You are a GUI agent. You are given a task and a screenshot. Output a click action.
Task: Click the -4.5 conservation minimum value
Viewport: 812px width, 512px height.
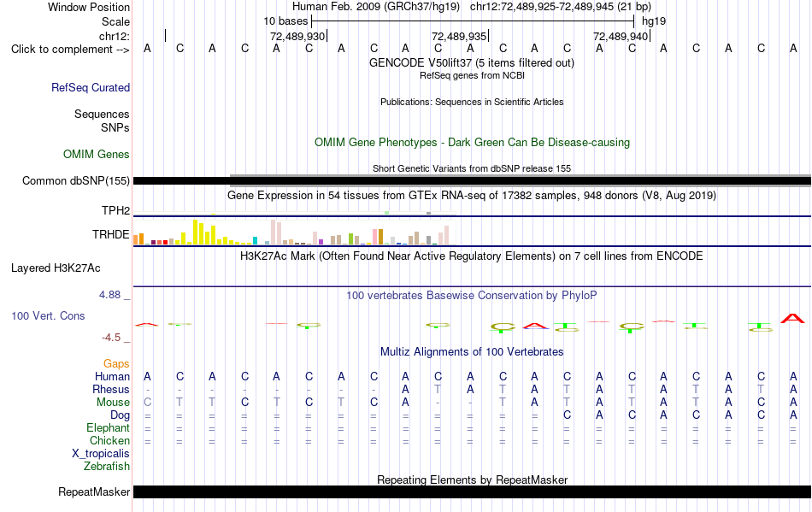[111, 338]
